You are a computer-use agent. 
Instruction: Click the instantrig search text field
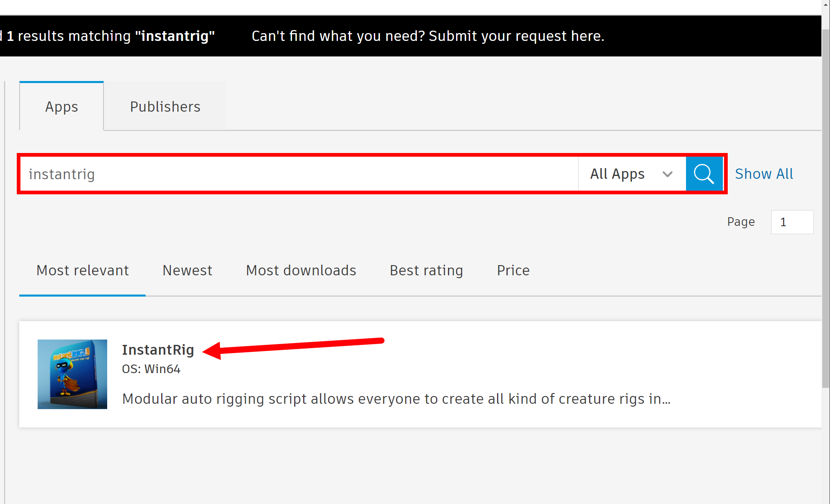click(299, 174)
